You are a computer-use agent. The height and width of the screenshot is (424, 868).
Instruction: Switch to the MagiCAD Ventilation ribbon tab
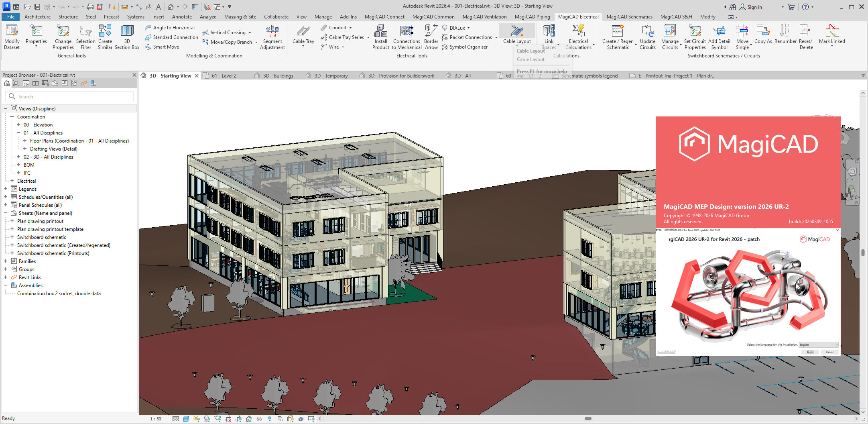(x=484, y=17)
